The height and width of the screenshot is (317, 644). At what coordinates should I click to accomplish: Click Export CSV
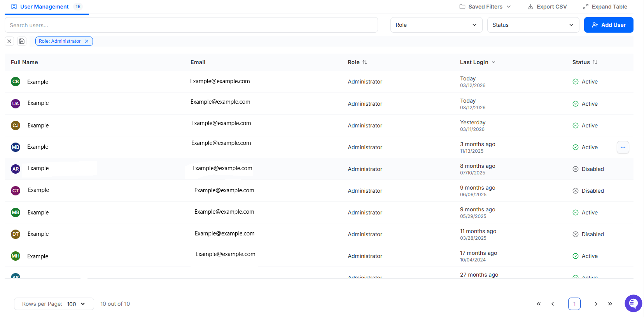tap(547, 7)
